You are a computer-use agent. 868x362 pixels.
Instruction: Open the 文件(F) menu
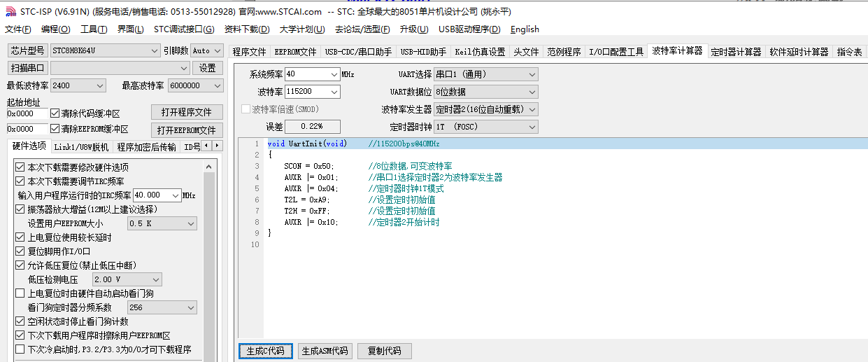tap(18, 29)
